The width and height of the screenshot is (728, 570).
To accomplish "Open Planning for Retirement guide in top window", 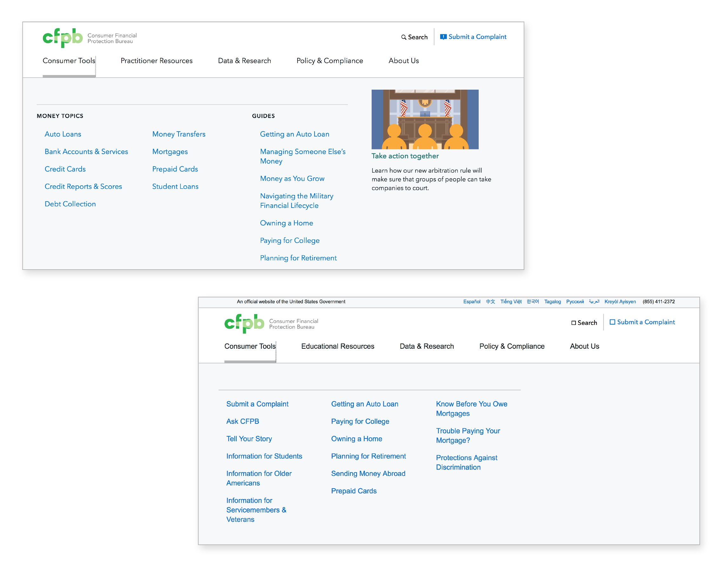I will (x=298, y=258).
